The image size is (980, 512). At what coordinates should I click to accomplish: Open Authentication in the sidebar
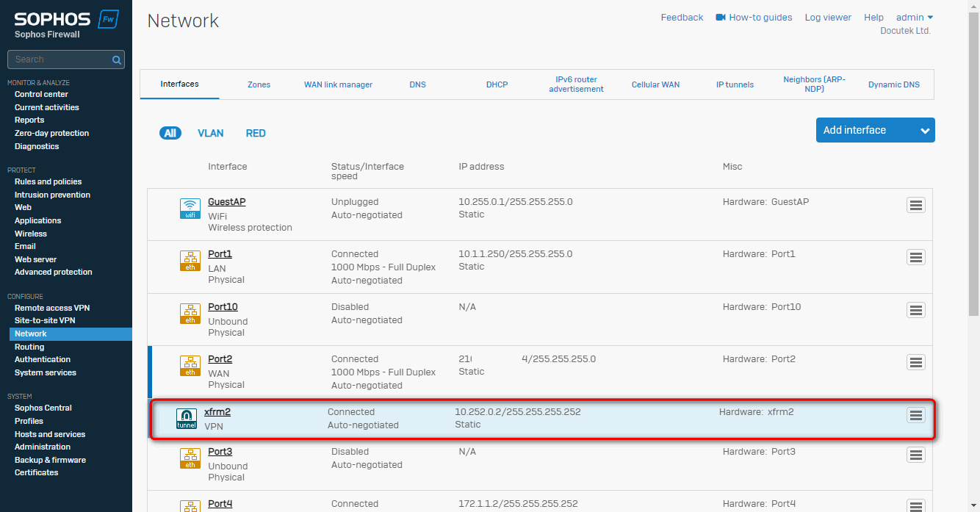43,359
